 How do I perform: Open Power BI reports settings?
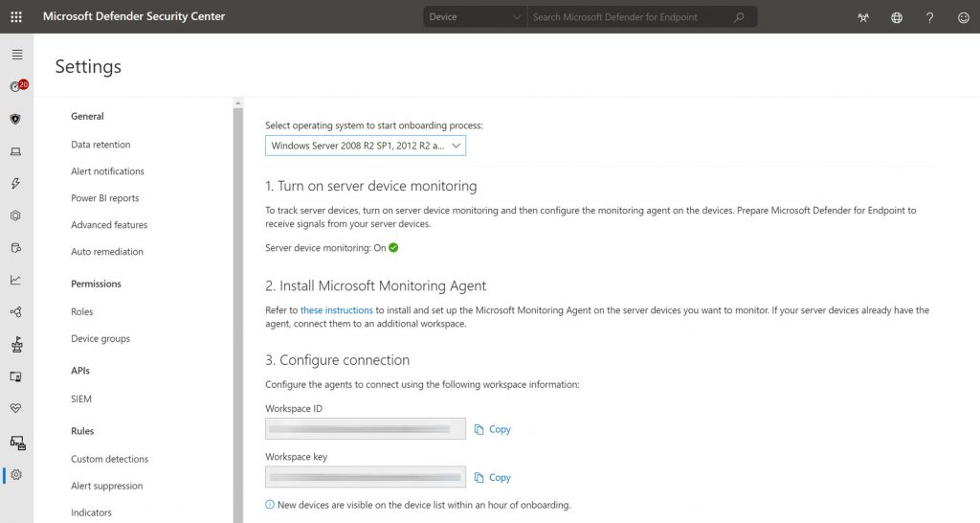click(105, 198)
